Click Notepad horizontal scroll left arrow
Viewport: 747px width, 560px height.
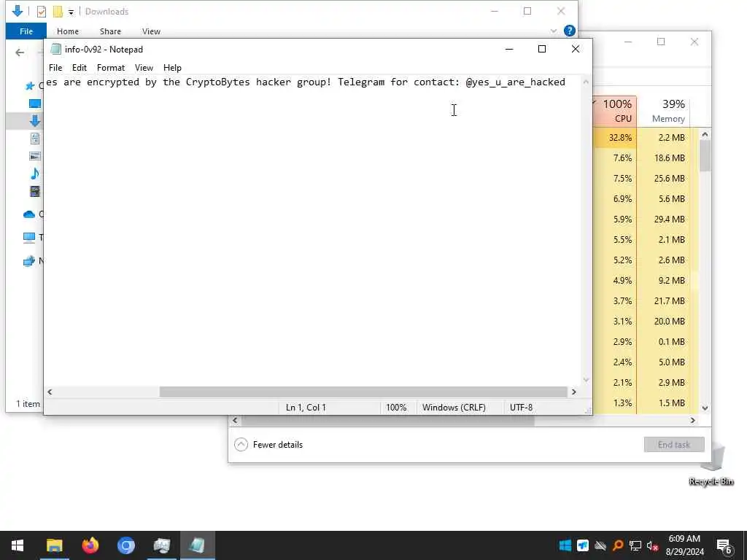(50, 392)
